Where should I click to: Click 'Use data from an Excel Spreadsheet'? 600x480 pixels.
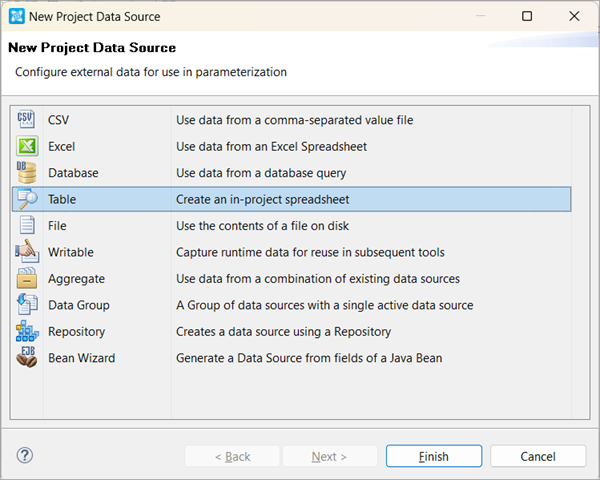tap(271, 146)
